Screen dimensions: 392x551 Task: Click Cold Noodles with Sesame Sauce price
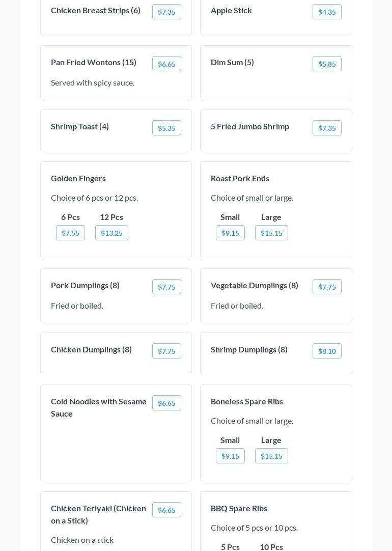pos(166,403)
